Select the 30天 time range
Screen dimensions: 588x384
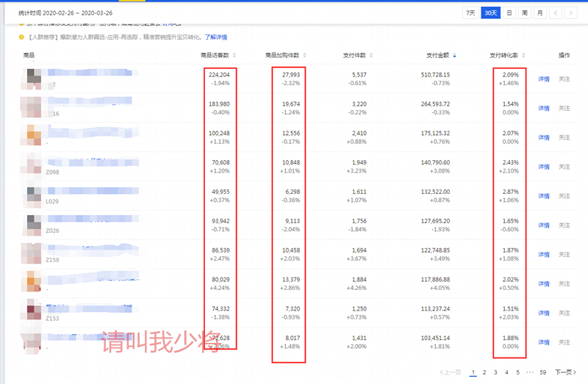tap(490, 13)
